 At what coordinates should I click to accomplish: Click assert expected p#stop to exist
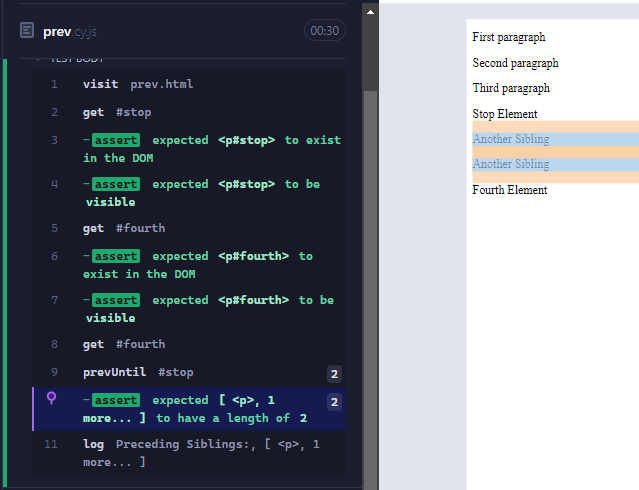coord(212,149)
